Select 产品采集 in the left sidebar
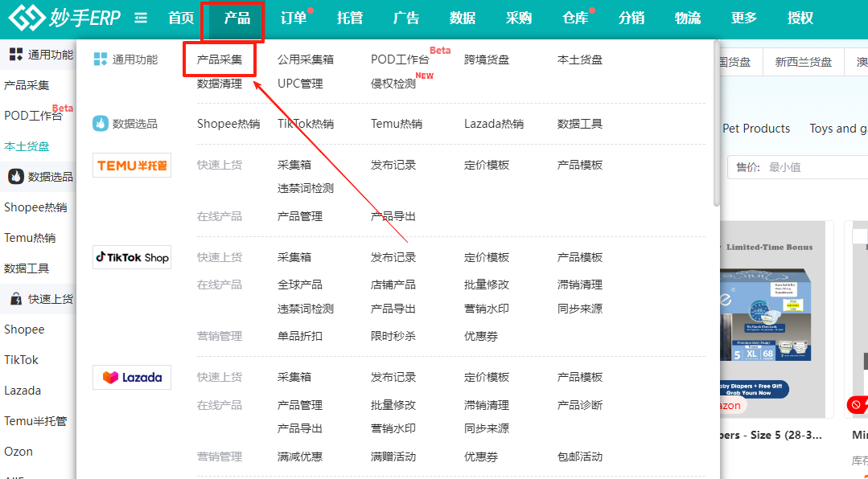Screen dimensions: 868x479 point(27,85)
